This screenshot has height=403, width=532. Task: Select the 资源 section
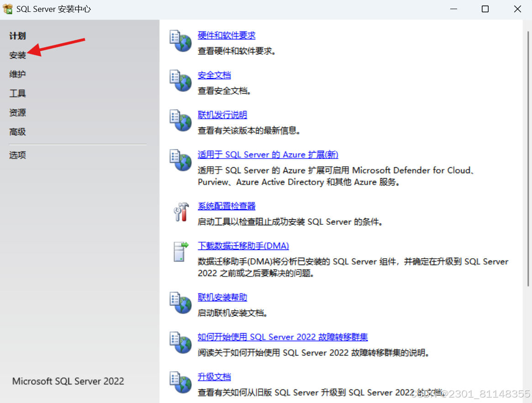coord(17,112)
